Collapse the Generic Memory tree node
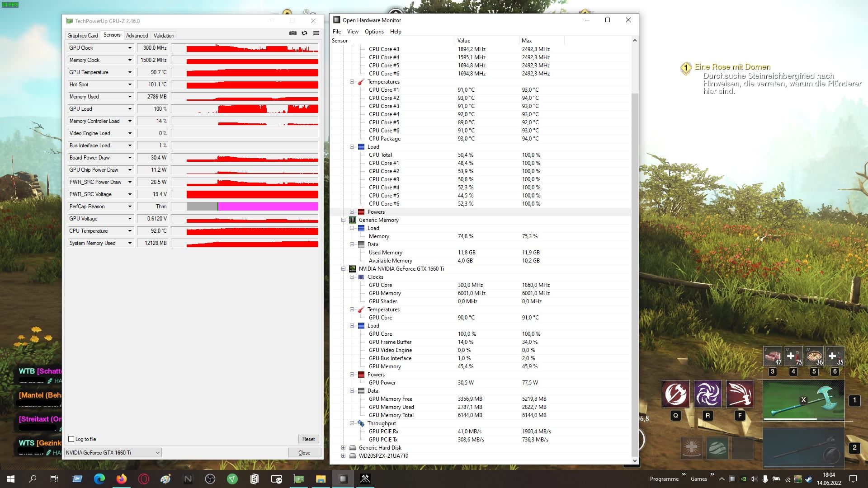Screen dimensions: 868x488 click(343, 220)
